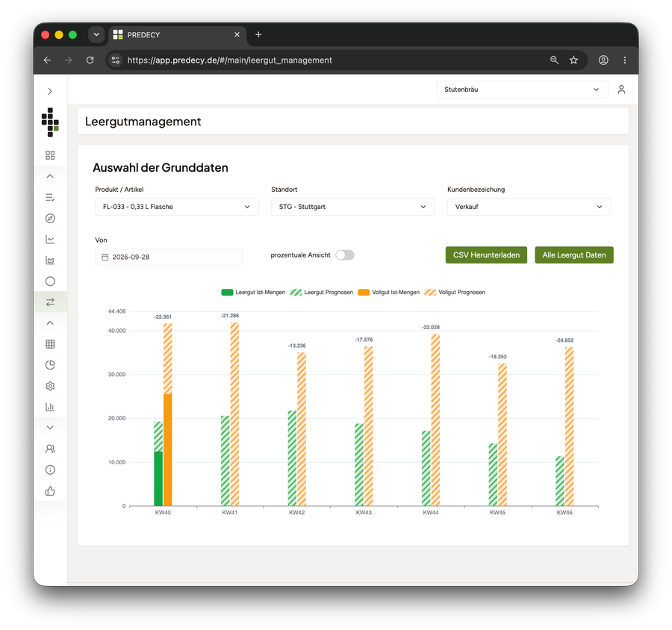Viewport: 672px width, 630px height.
Task: Click Alle Leergut Daten button
Action: [x=574, y=255]
